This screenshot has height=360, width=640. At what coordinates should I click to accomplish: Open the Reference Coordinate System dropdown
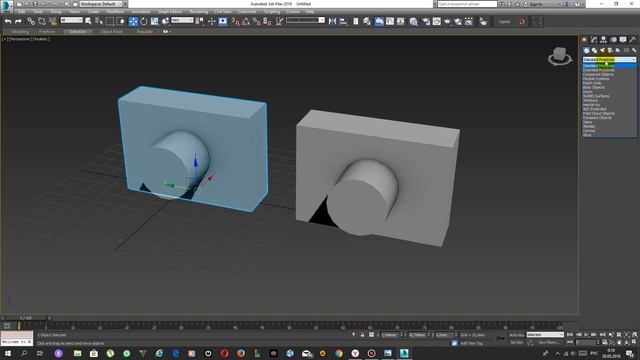point(182,20)
